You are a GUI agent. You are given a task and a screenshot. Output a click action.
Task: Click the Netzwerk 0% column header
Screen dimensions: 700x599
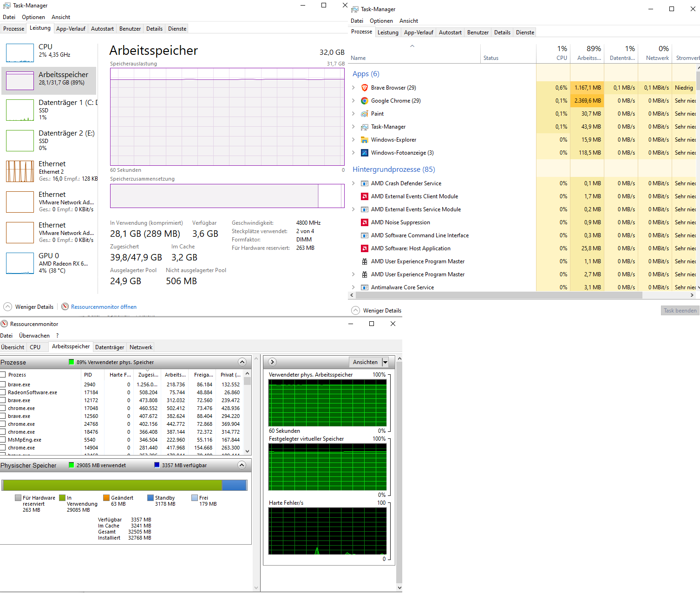pyautogui.click(x=655, y=53)
